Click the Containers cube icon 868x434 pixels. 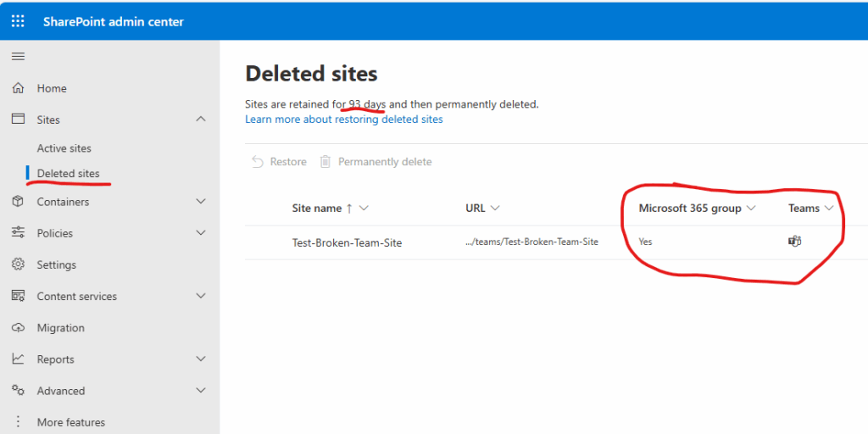pos(19,202)
